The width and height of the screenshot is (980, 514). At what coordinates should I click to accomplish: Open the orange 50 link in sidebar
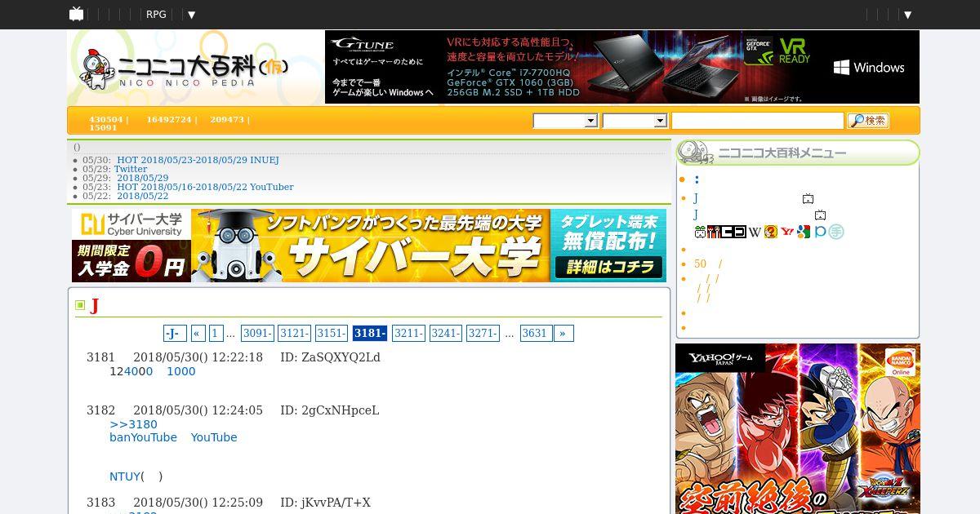click(700, 264)
